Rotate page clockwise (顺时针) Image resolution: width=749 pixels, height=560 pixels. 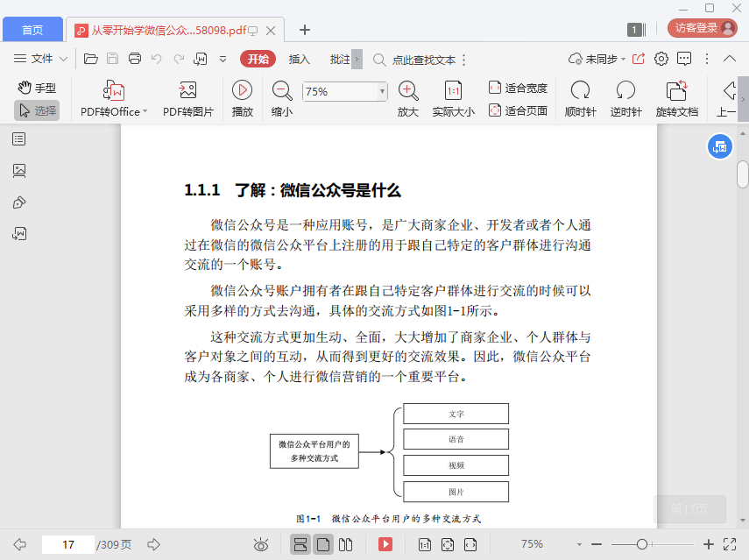click(x=581, y=99)
